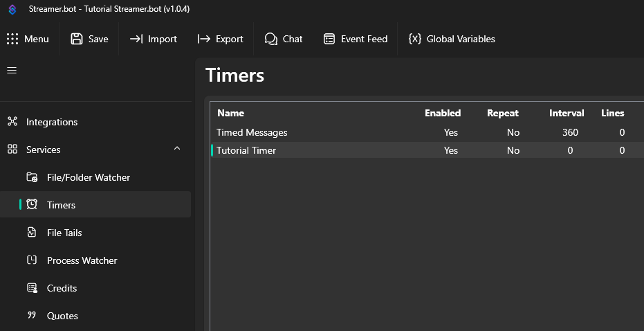Click the Process Watcher icon
Viewport: 644px width, 331px height.
32,260
